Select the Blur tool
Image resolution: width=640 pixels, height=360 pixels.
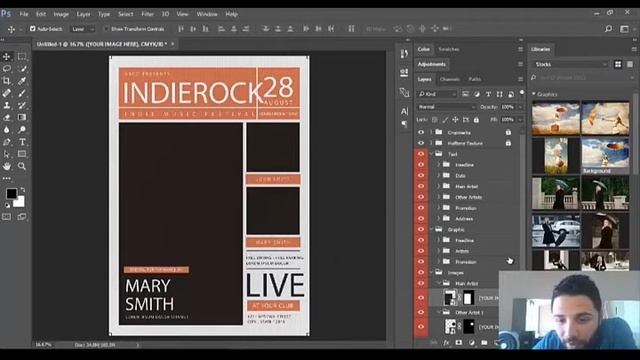[x=7, y=130]
